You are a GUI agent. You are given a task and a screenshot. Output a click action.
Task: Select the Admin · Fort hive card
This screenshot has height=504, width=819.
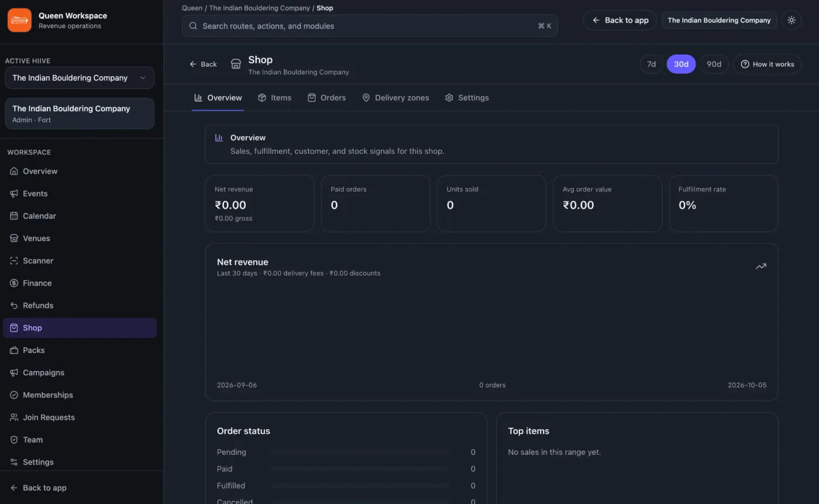(x=80, y=113)
